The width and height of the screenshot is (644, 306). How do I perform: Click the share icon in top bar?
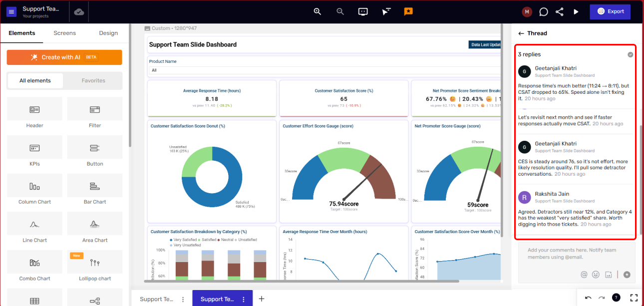(560, 11)
